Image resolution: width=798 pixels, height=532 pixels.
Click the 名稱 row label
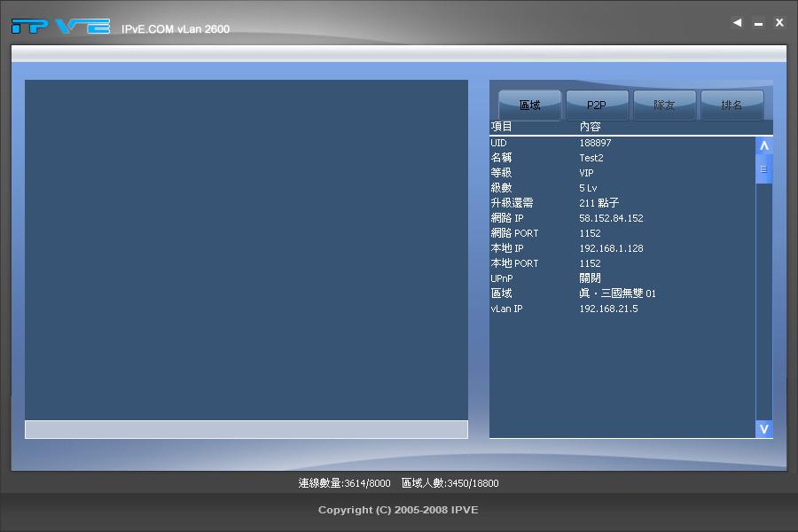tap(501, 158)
